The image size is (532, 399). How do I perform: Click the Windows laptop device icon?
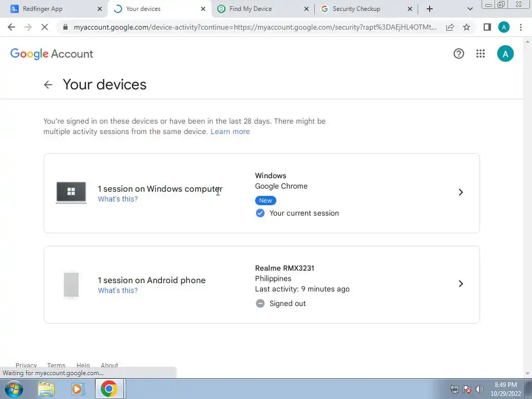[x=71, y=192]
